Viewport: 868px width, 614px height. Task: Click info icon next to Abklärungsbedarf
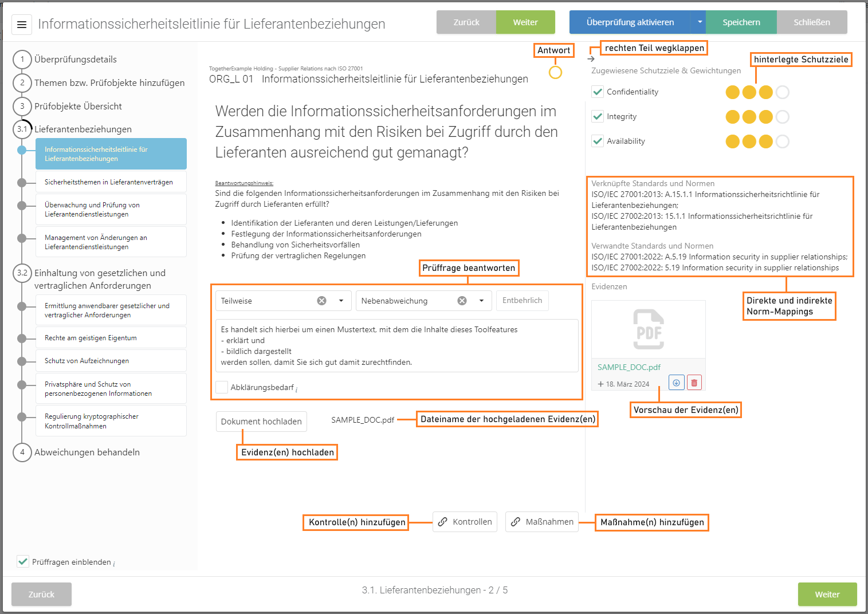(297, 390)
